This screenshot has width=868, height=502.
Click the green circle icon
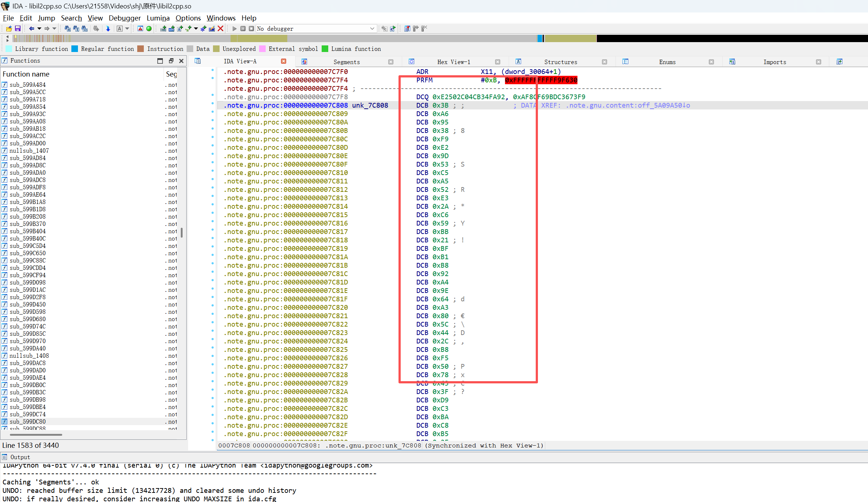coord(149,29)
